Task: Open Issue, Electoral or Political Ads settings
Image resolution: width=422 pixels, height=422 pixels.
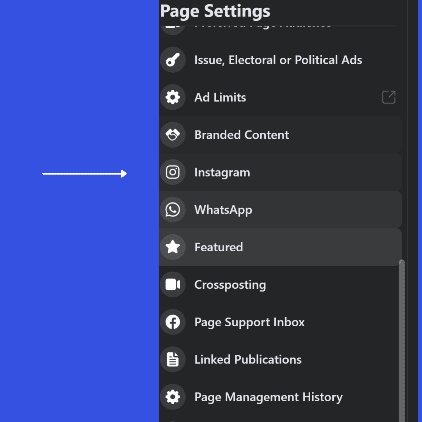Action: pos(280,60)
